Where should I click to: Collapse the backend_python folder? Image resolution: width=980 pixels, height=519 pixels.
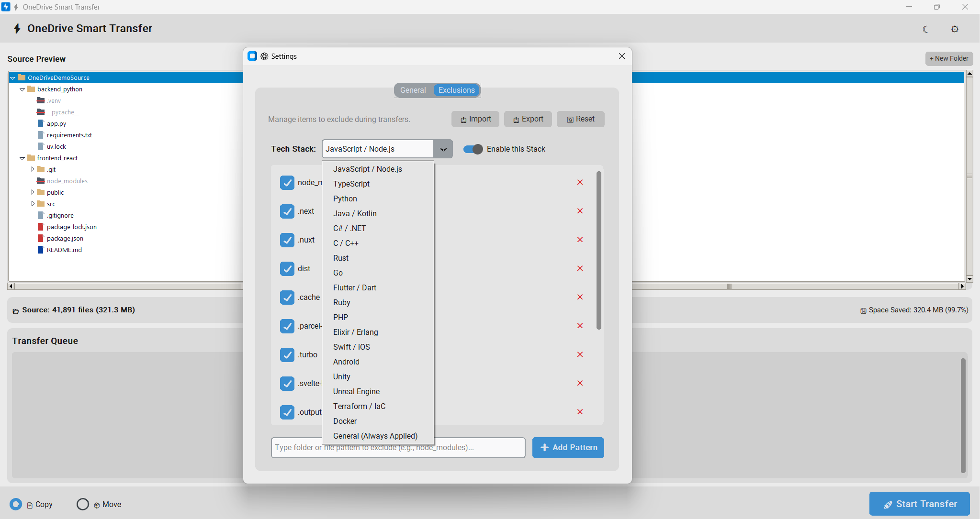[x=22, y=89]
